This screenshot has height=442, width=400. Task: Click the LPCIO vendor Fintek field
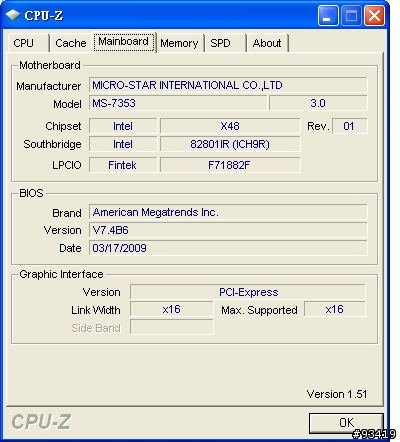click(123, 165)
